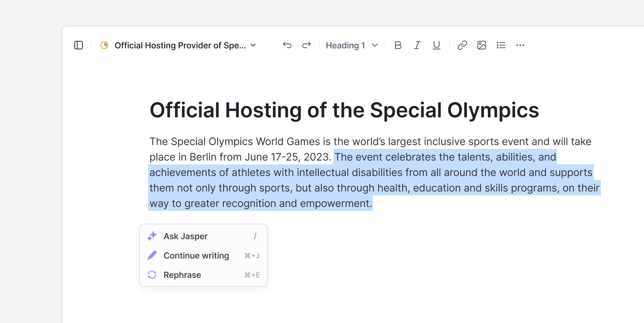
Task: Click the document status circle icon
Action: 104,45
